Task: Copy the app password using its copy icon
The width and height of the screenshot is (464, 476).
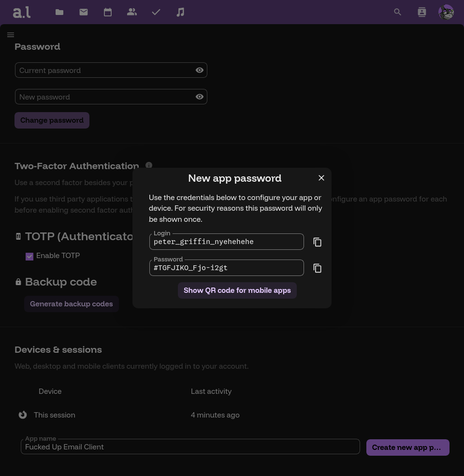Action: tap(317, 268)
